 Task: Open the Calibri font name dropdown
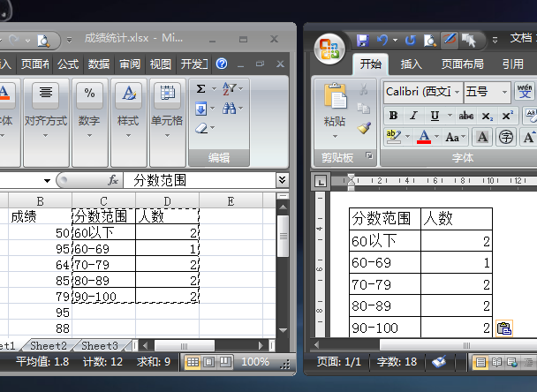click(457, 92)
